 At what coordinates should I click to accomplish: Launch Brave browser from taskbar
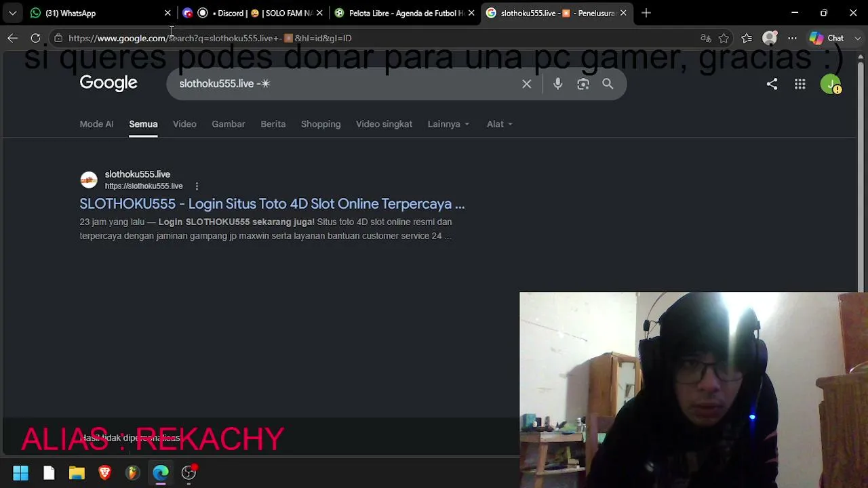point(104,472)
